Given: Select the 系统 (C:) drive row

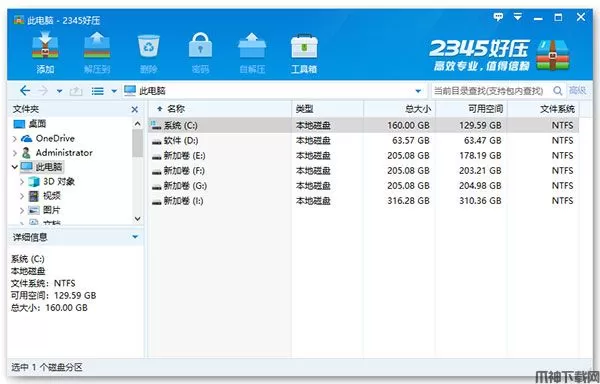Looking at the screenshot, I should [364, 125].
